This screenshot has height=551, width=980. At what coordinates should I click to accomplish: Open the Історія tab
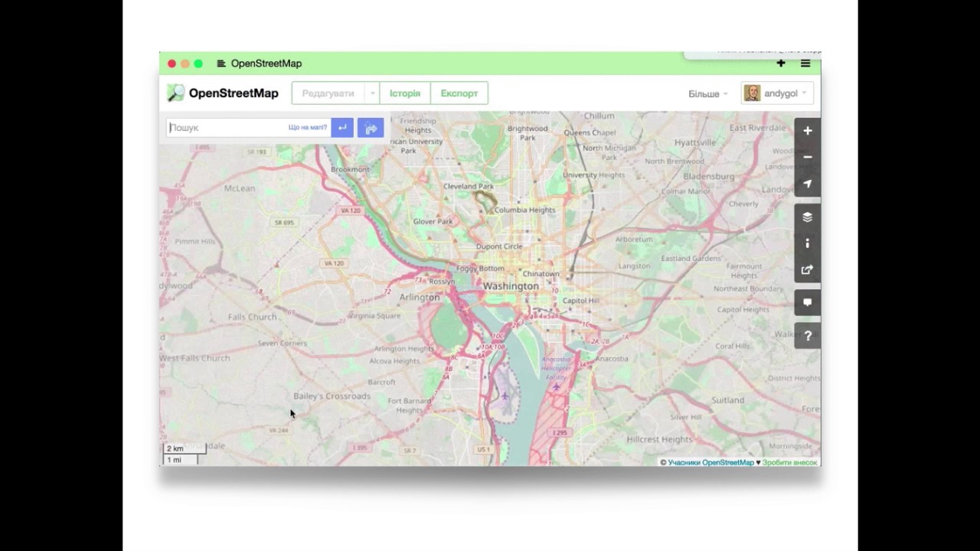405,93
